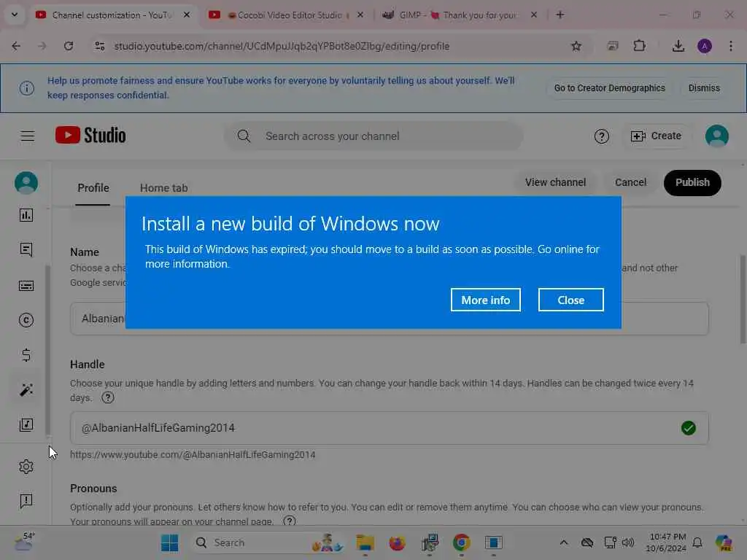Open the Windows Start button
Screen dimensions: 747x560
[169, 542]
